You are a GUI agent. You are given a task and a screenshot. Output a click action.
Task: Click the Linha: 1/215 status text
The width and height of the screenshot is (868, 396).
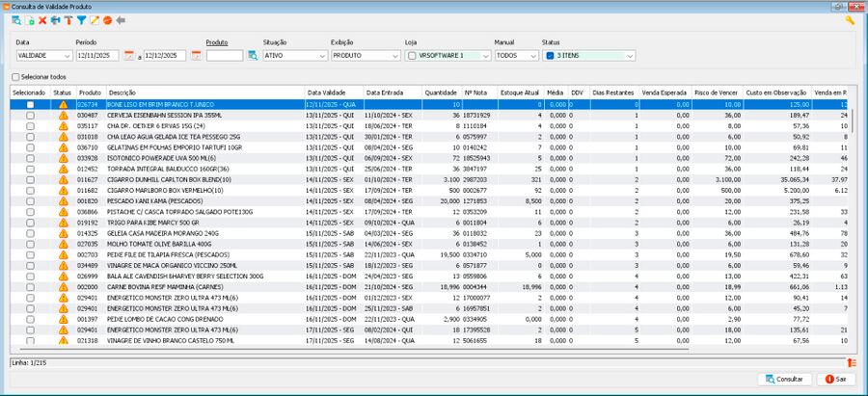coord(28,363)
